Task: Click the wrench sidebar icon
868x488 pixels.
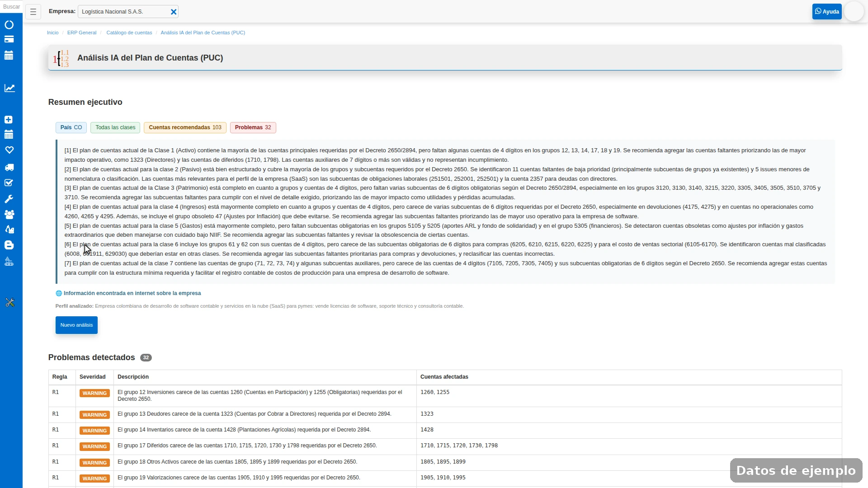Action: point(9,199)
